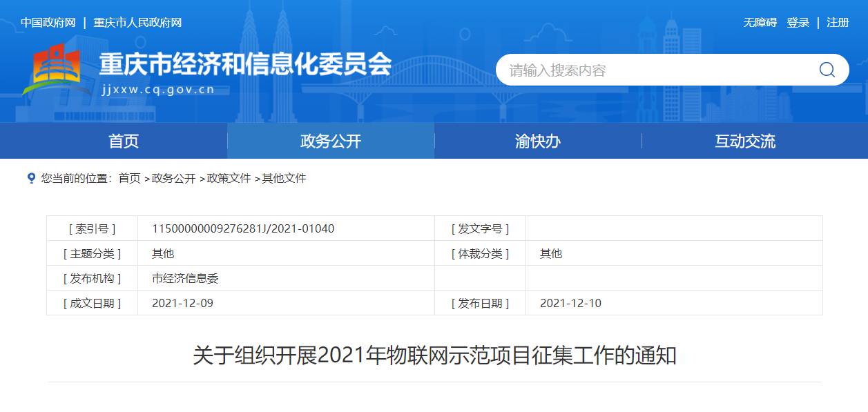This screenshot has width=868, height=412.
Task: Open the 互动交流 navigation tab
Action: tap(745, 141)
